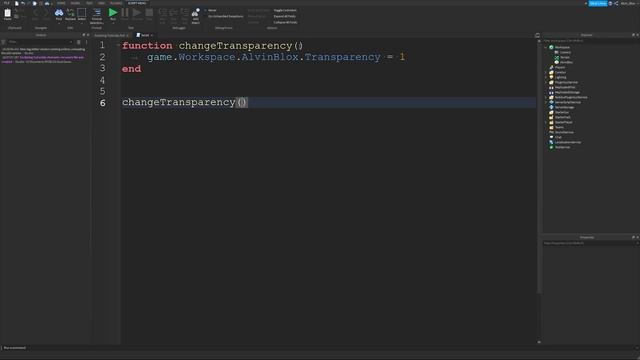640x360 pixels.
Task: Click Expand All Folds
Action: pyautogui.click(x=284, y=16)
